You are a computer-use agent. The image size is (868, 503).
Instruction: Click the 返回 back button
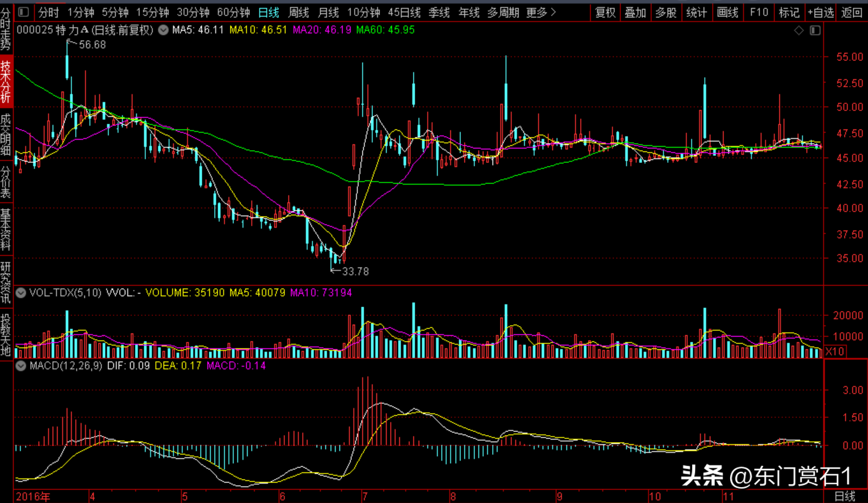coord(852,12)
